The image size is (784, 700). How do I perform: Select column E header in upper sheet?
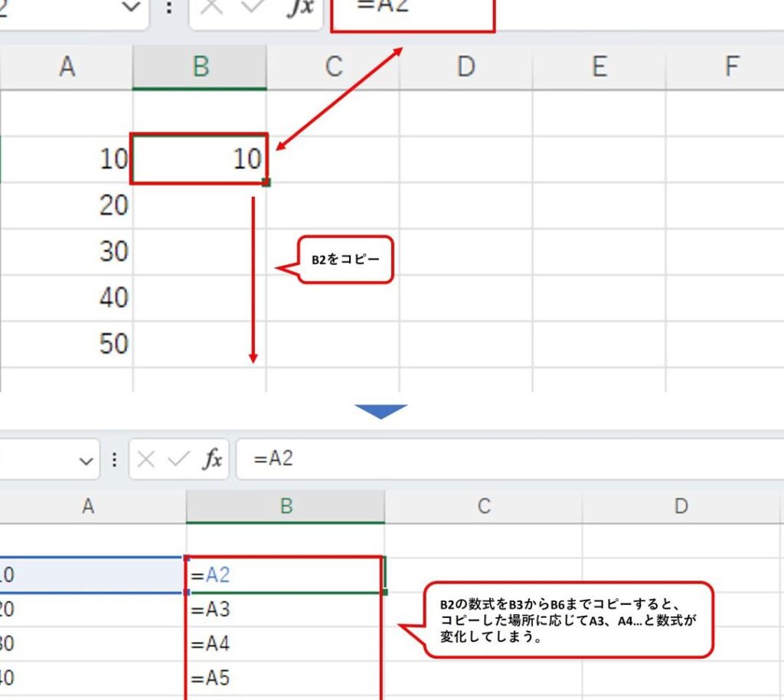click(599, 67)
